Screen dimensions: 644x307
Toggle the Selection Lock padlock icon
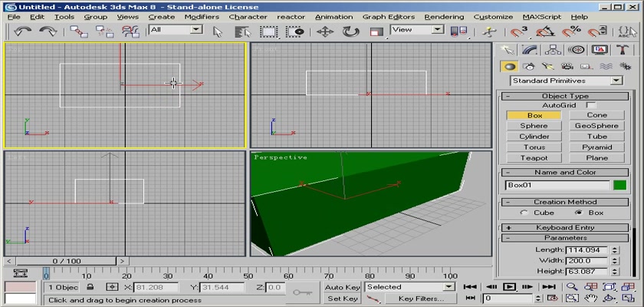pyautogui.click(x=90, y=287)
